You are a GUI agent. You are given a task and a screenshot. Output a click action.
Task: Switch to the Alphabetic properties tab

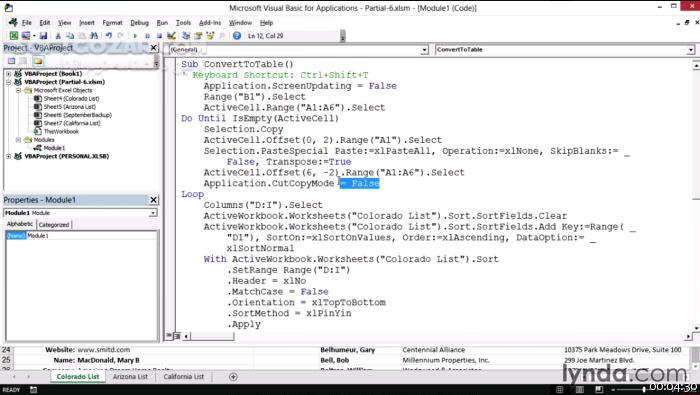[x=20, y=224]
